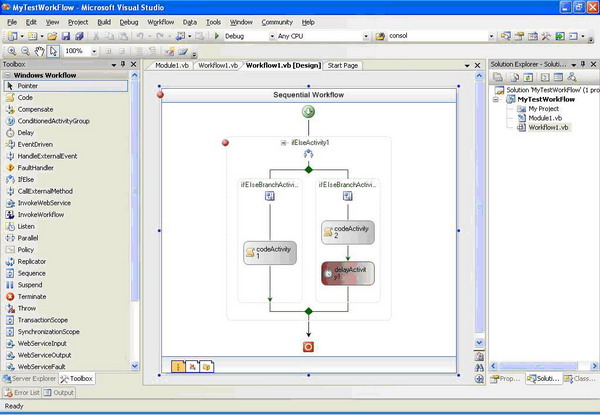
Task: Open the Error List panel tab
Action: 22,393
